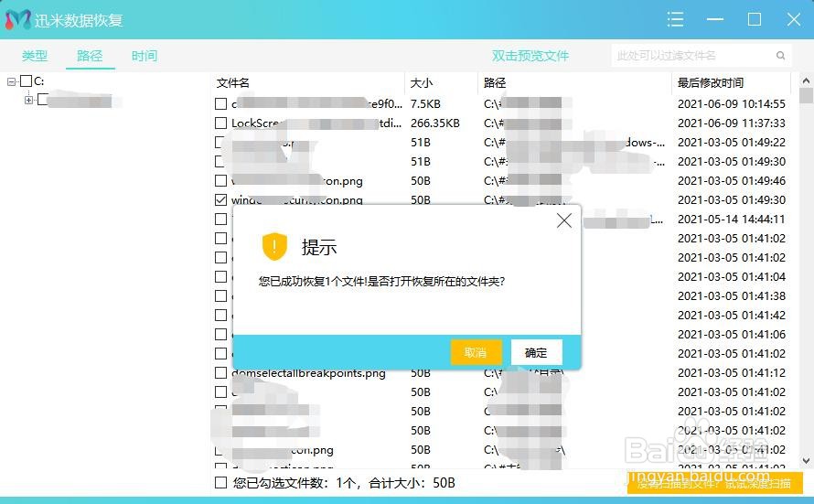Sort by the 最后修改时间 column header
Image resolution: width=814 pixels, height=504 pixels.
(x=710, y=83)
